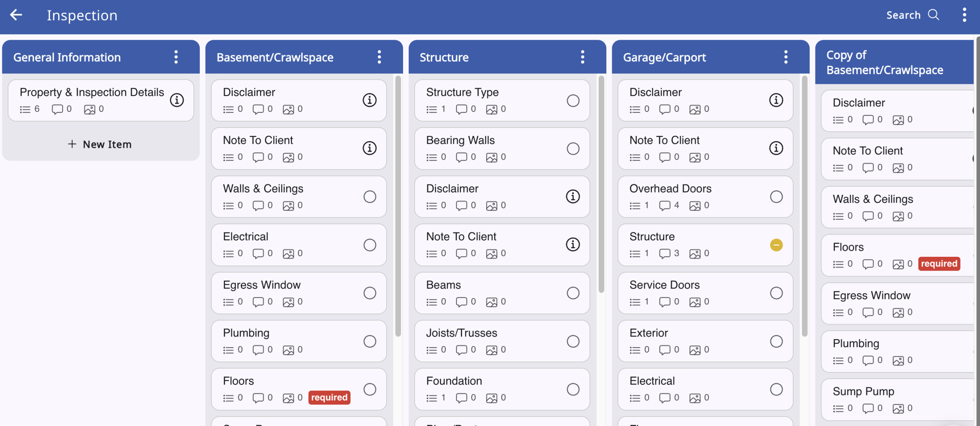Click info icon on Garage Note To Client
980x426 pixels.
click(x=776, y=148)
